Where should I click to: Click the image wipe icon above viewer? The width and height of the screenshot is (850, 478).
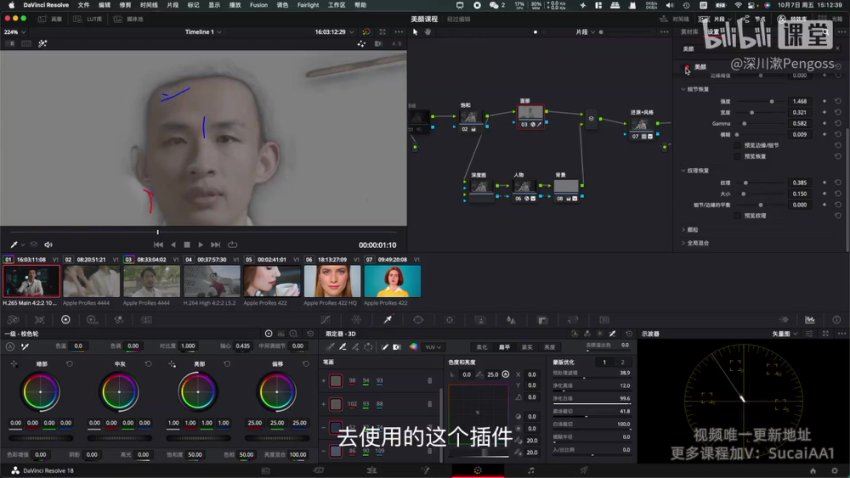coord(10,43)
